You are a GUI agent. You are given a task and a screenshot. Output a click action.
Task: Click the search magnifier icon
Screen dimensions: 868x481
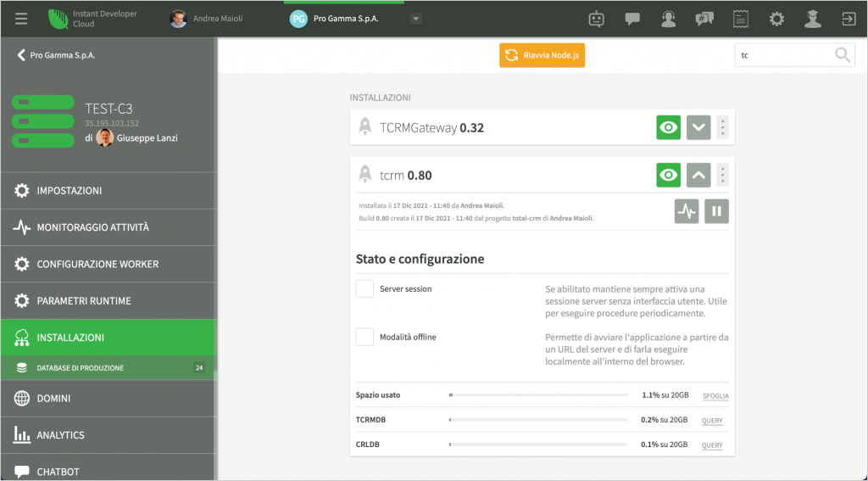coord(843,55)
